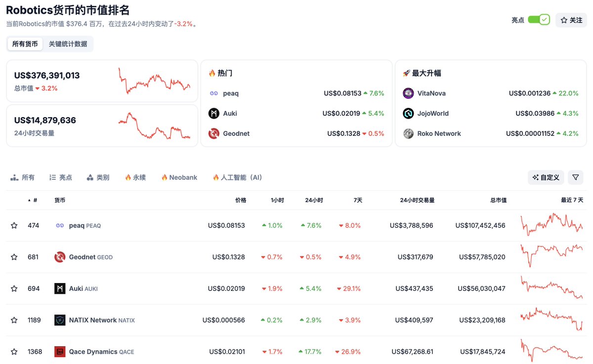Open peaq's 7-day sparkline chart
Image resolution: width=593 pixels, height=364 pixels.
[x=551, y=225]
